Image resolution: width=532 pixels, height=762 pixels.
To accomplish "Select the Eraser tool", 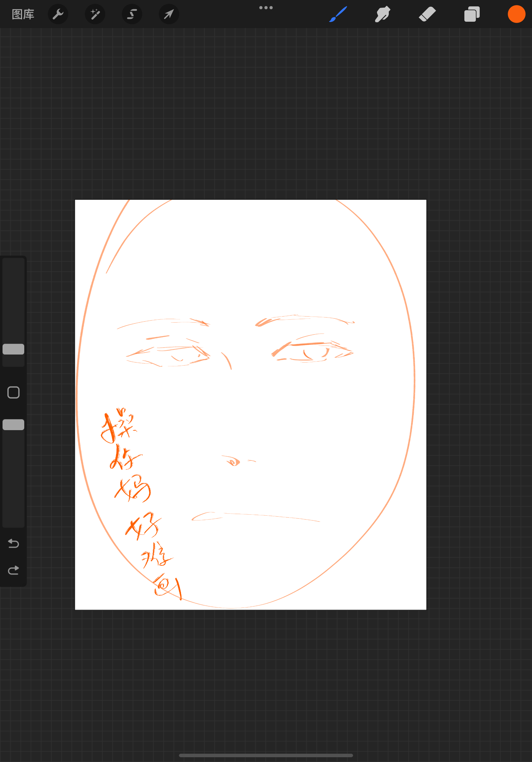I will pyautogui.click(x=427, y=14).
